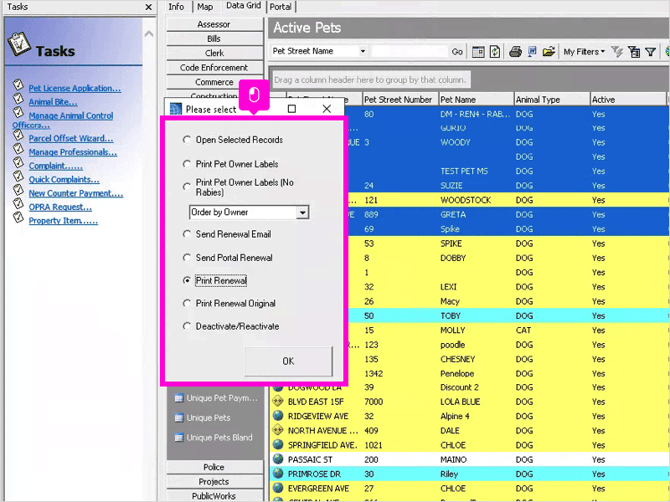Close the Tasks panel with the X

(x=148, y=7)
